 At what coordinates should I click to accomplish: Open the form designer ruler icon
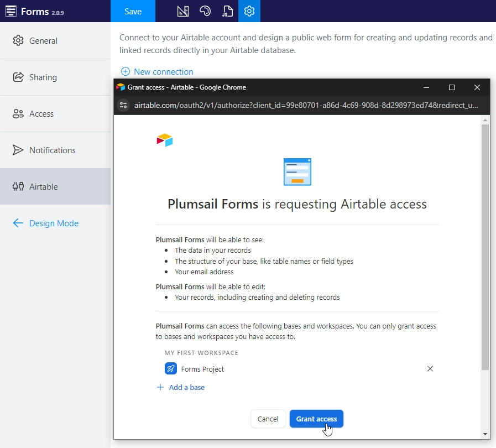[x=183, y=11]
